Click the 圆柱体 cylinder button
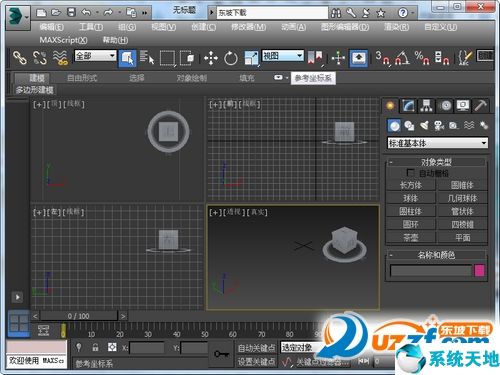Screen dimensions: 500x375 click(411, 211)
